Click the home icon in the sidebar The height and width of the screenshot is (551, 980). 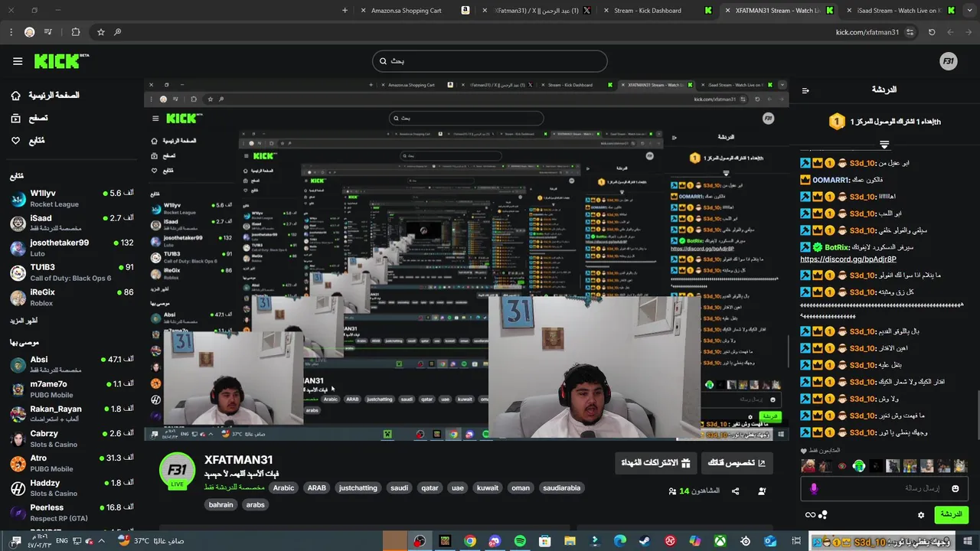(x=16, y=96)
